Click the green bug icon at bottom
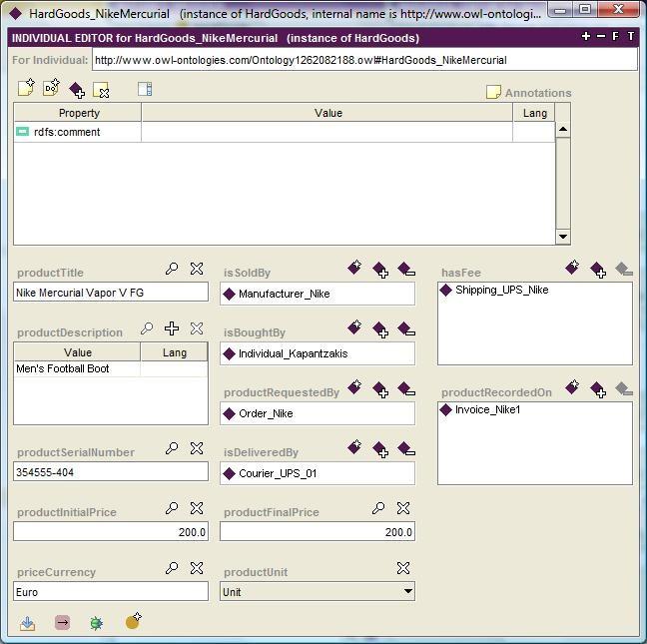Screen dimensions: 647x644 (97, 623)
